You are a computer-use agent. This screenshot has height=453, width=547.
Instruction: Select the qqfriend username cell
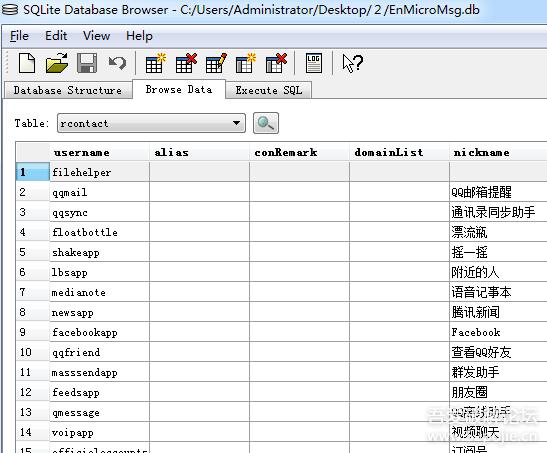point(99,352)
